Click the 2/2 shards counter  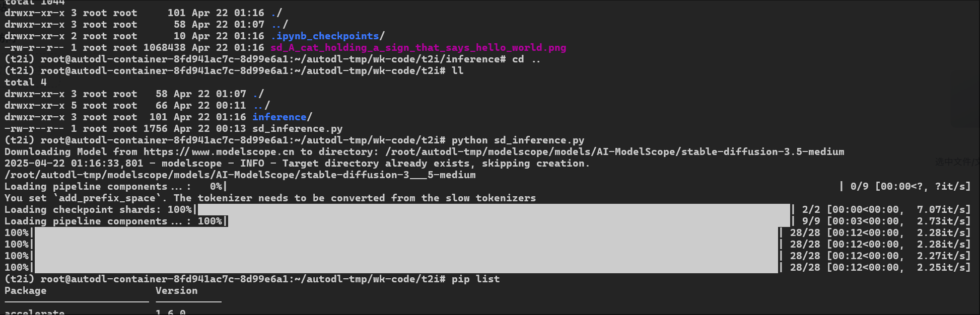click(811, 210)
